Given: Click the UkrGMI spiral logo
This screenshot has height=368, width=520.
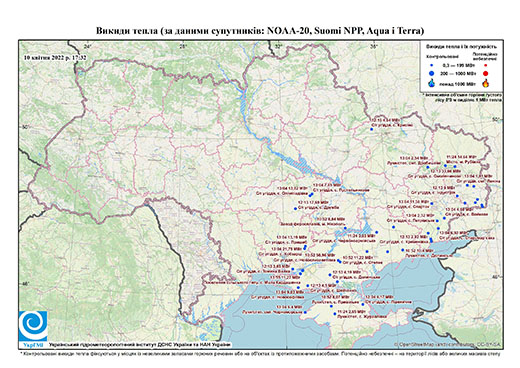Looking at the screenshot, I should [33, 327].
